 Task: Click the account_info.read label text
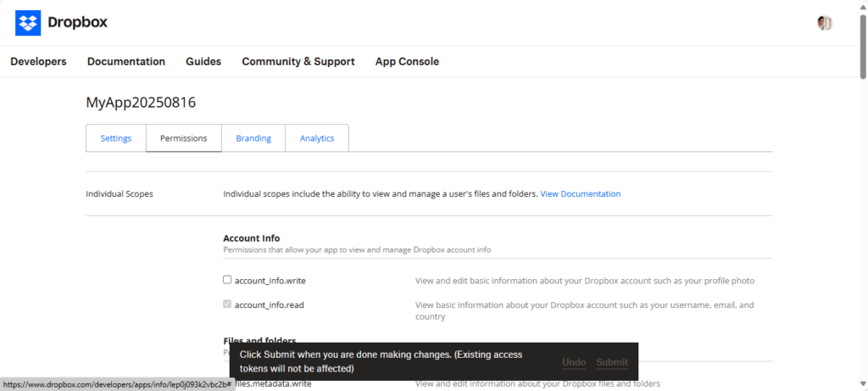click(x=269, y=305)
